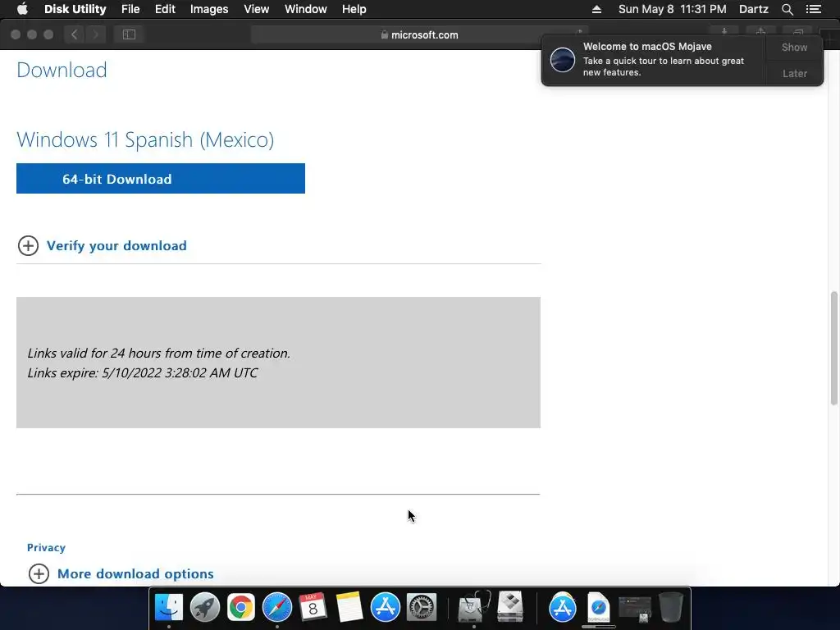Switch to Disk Utility in the Dock
840x630 pixels.
click(x=473, y=606)
